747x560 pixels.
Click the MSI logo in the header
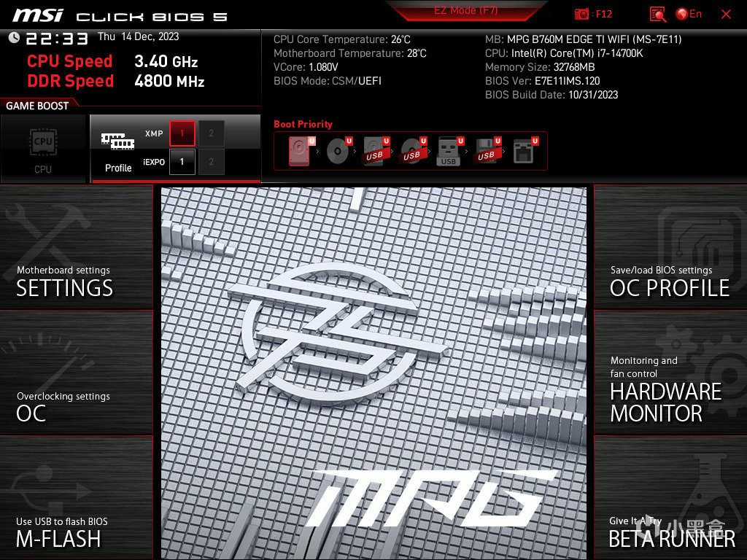(37, 15)
